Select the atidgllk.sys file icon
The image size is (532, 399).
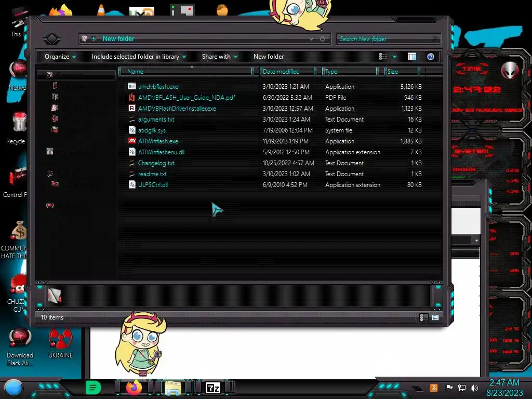[x=132, y=130]
